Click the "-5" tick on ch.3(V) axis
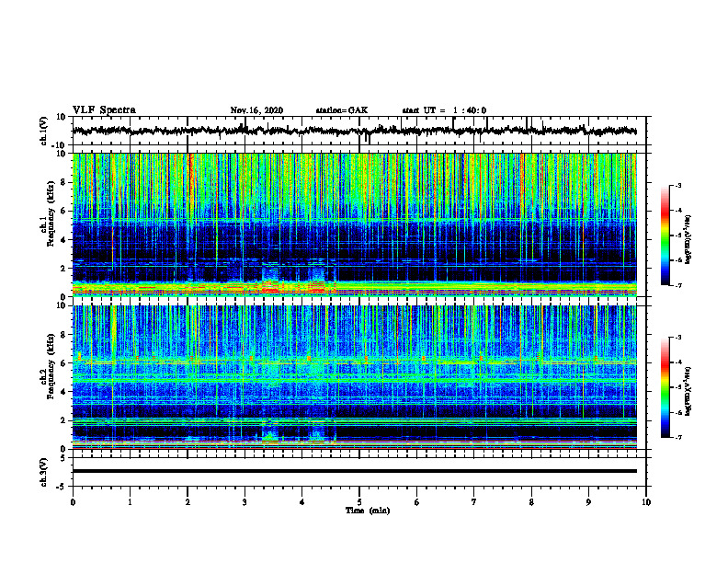The width and height of the screenshot is (728, 563). click(x=62, y=487)
